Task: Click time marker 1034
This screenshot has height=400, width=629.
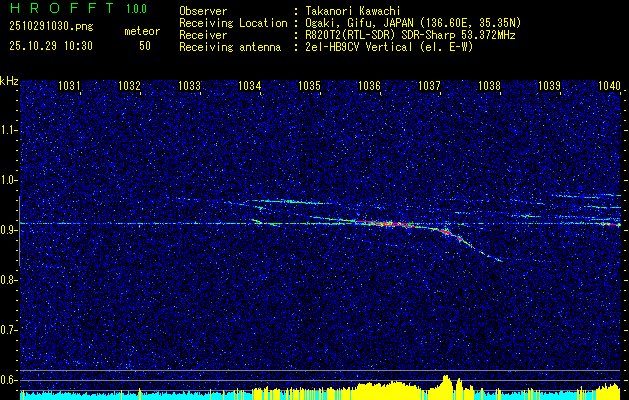Action: (x=250, y=85)
